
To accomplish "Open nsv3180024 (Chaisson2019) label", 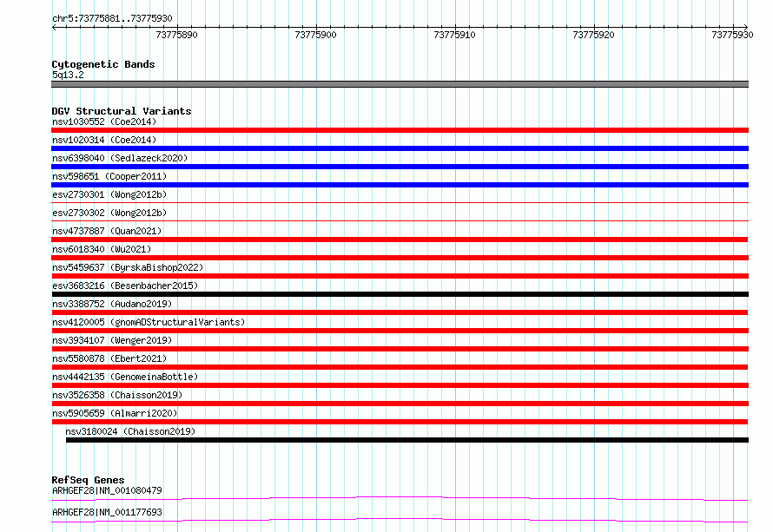I will pos(130,431).
